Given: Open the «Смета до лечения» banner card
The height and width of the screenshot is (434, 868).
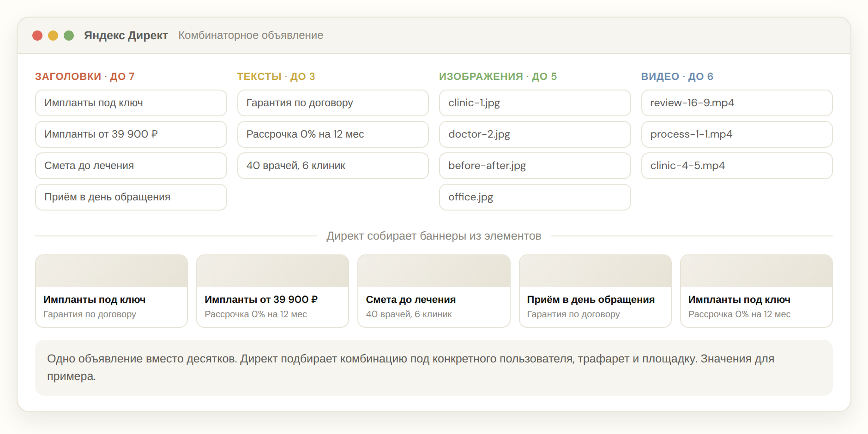Looking at the screenshot, I should coord(434,291).
